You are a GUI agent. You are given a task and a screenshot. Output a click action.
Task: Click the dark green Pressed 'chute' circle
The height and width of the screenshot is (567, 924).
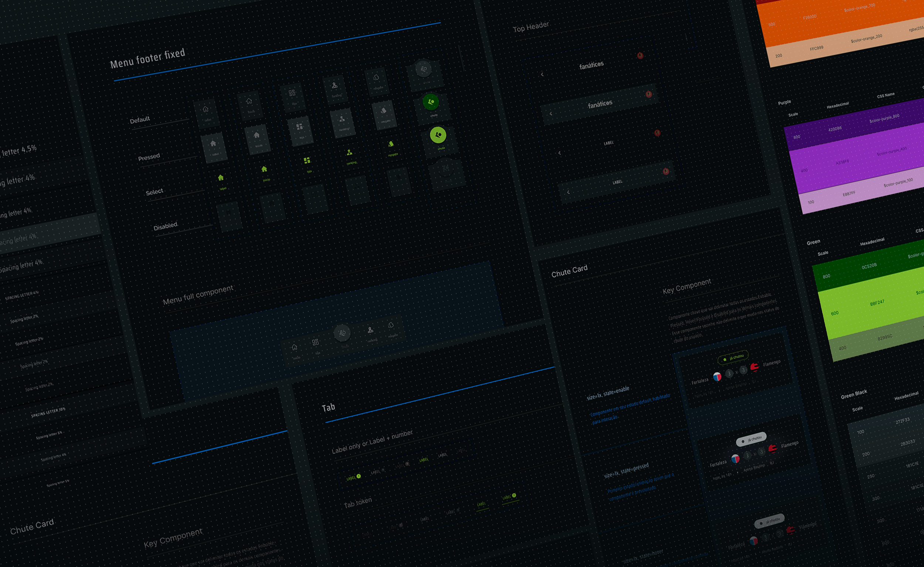click(431, 102)
